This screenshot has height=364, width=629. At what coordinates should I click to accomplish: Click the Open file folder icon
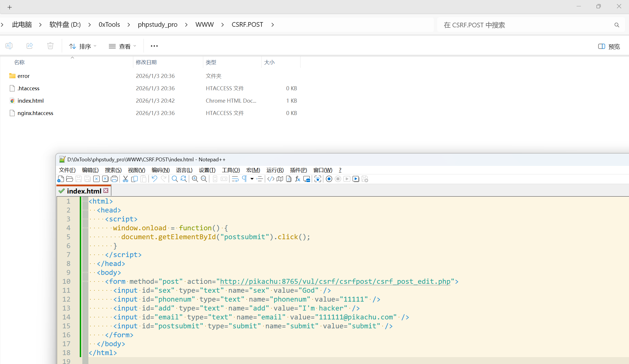69,179
